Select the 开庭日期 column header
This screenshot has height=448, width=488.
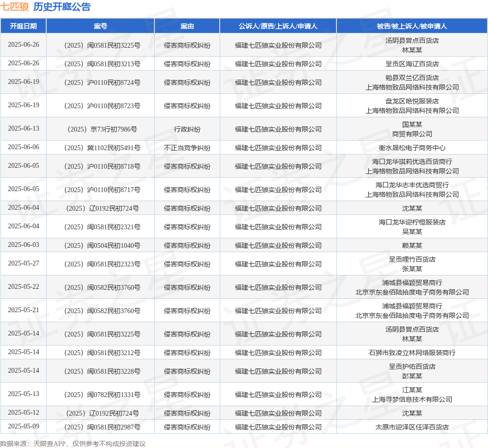(x=23, y=26)
